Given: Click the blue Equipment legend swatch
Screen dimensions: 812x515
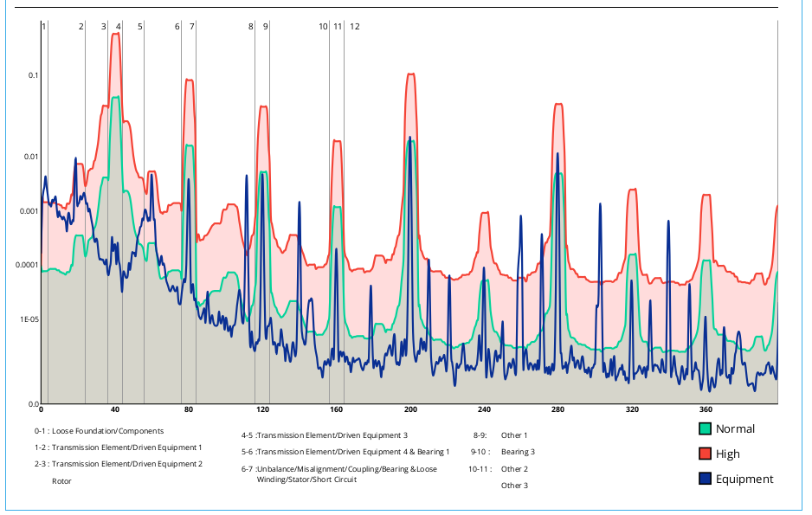Looking at the screenshot, I should pyautogui.click(x=706, y=479).
